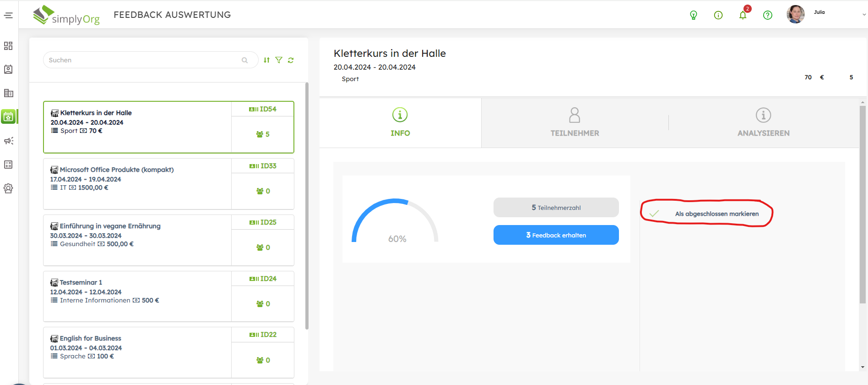This screenshot has width=868, height=385.
Task: Switch to the Teilnehmer tab
Action: coord(575,122)
